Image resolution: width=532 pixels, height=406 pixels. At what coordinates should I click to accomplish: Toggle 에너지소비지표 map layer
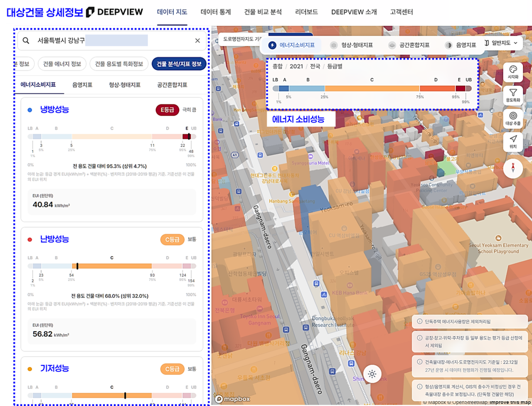tap(292, 45)
